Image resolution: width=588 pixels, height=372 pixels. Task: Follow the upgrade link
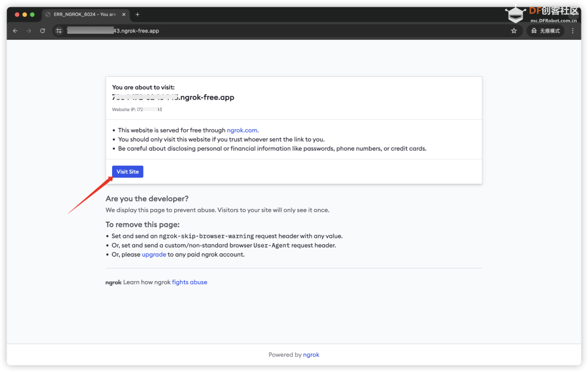coord(154,254)
